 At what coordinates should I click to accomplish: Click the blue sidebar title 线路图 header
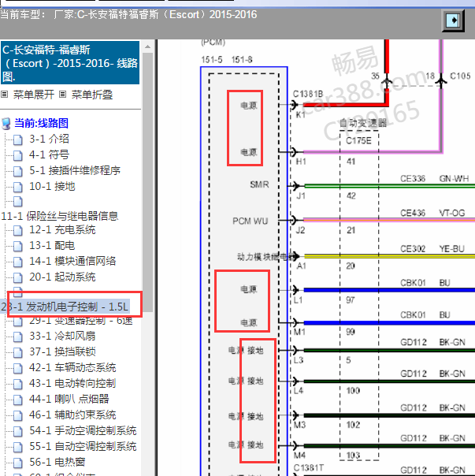click(x=70, y=63)
